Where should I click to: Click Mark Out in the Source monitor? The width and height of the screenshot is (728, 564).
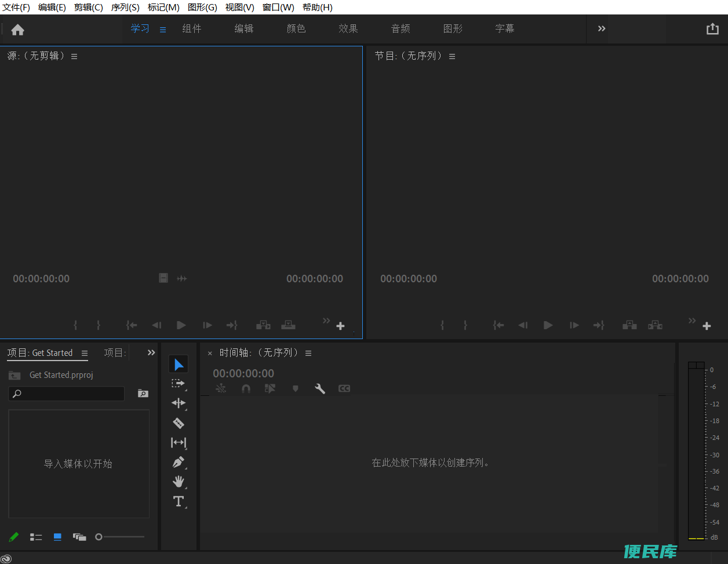99,325
